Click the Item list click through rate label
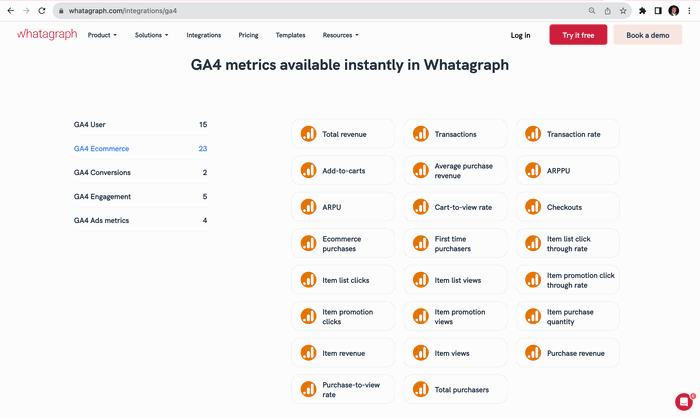The image size is (700, 418). (569, 243)
